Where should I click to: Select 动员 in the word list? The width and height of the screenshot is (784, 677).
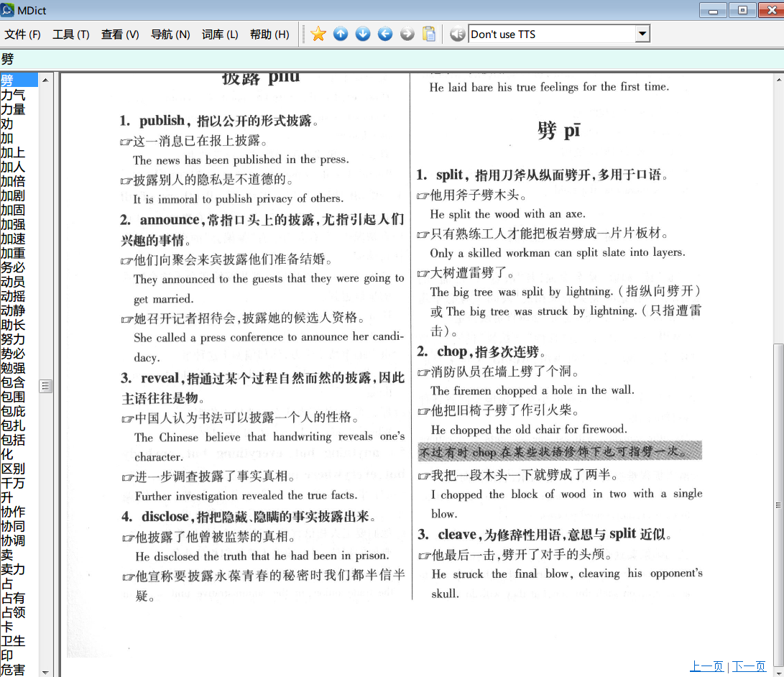click(x=13, y=282)
